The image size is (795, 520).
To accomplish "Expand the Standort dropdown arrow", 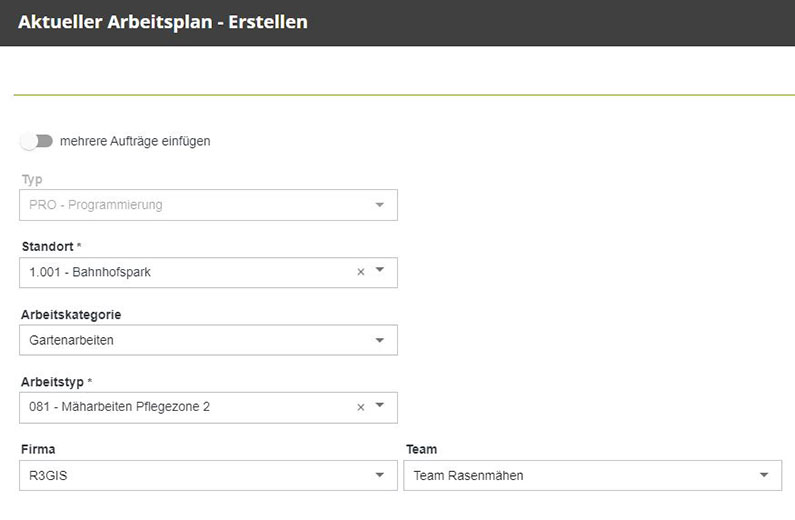I will [x=380, y=272].
